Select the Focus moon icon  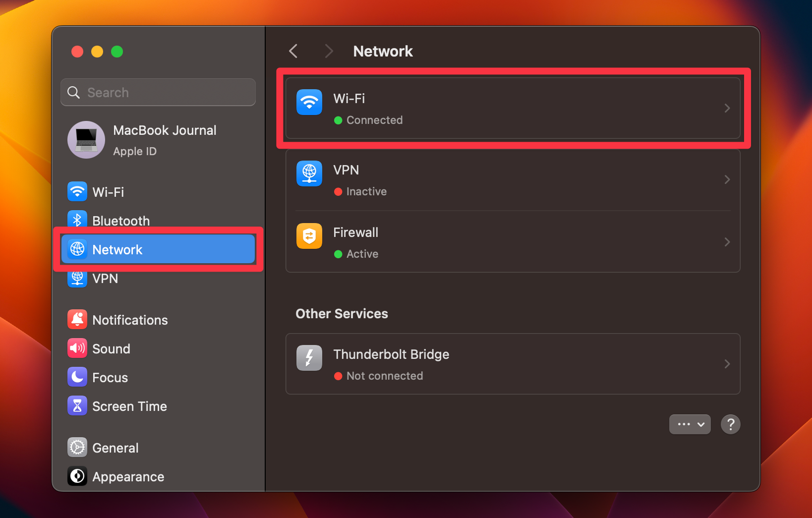point(77,377)
